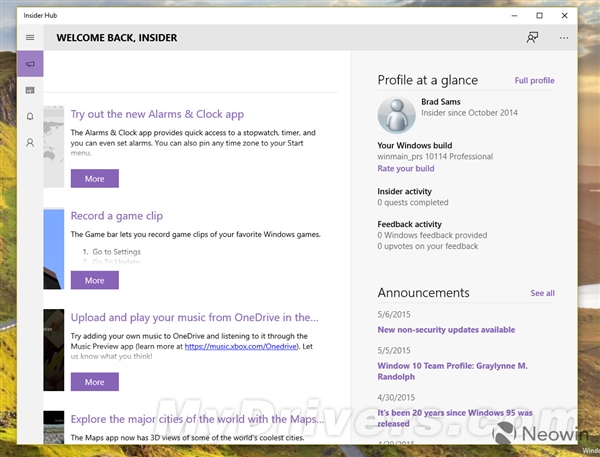Open the 'Record a game clip' heading
The image size is (600, 457).
pos(116,216)
